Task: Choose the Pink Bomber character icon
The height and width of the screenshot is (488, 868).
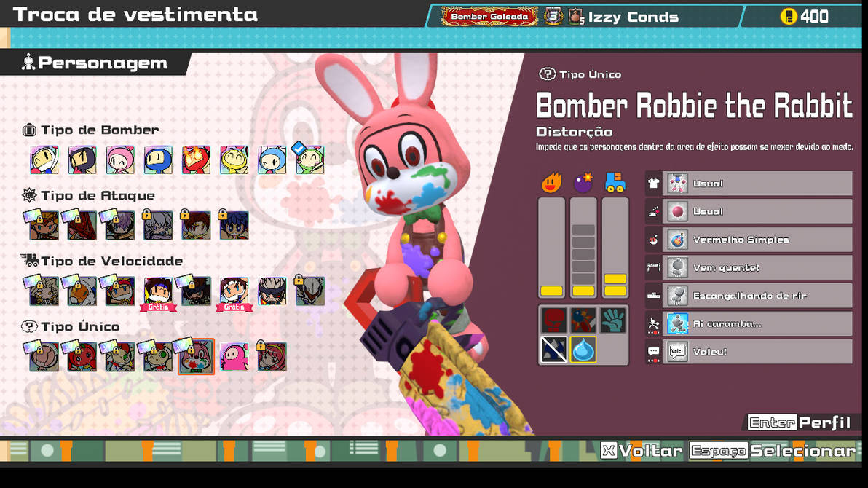Action: tap(120, 160)
